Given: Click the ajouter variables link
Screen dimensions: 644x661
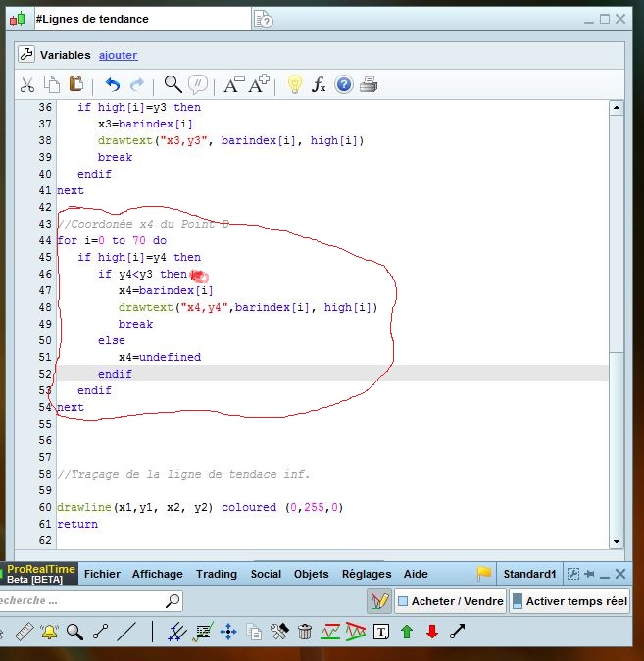Looking at the screenshot, I should [x=118, y=56].
